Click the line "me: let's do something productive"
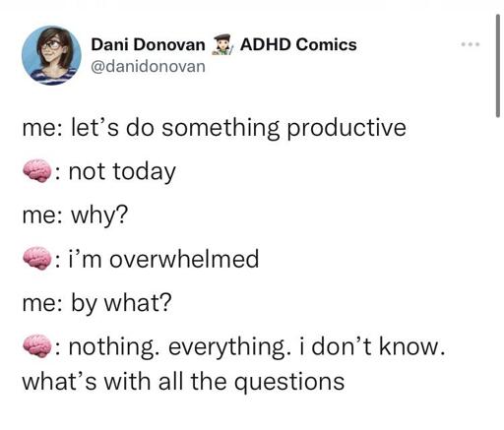 pyautogui.click(x=214, y=128)
